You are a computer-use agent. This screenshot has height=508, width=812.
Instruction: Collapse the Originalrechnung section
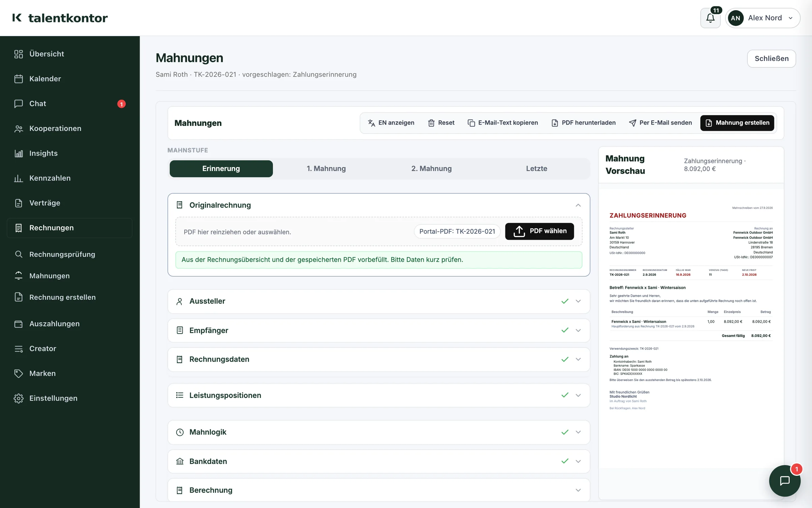tap(578, 205)
